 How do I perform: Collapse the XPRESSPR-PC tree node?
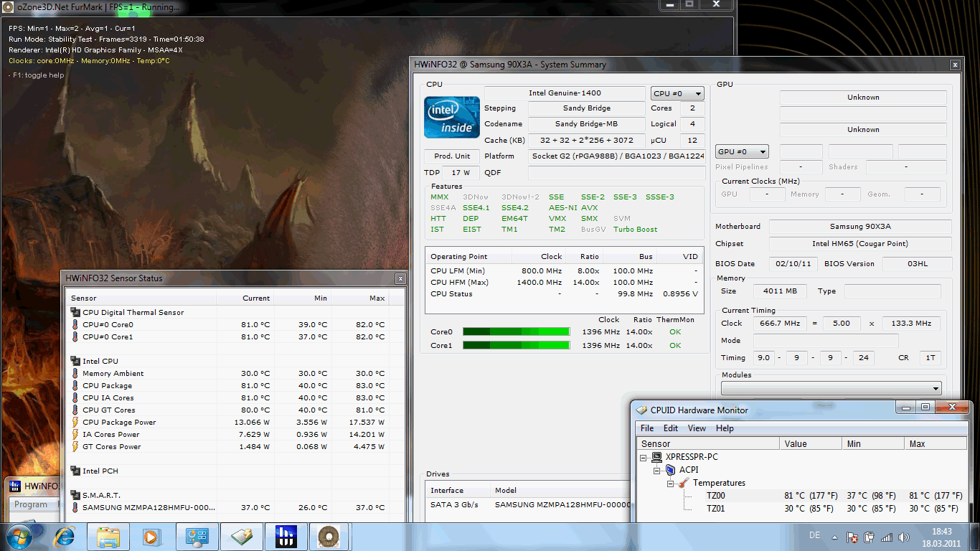[x=644, y=457]
